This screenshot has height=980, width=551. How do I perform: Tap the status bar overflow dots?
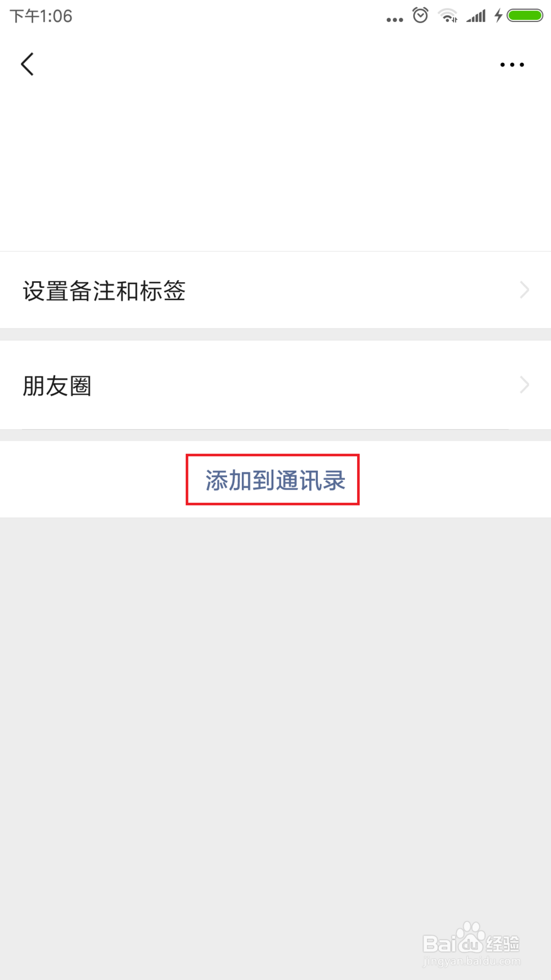pyautogui.click(x=395, y=20)
